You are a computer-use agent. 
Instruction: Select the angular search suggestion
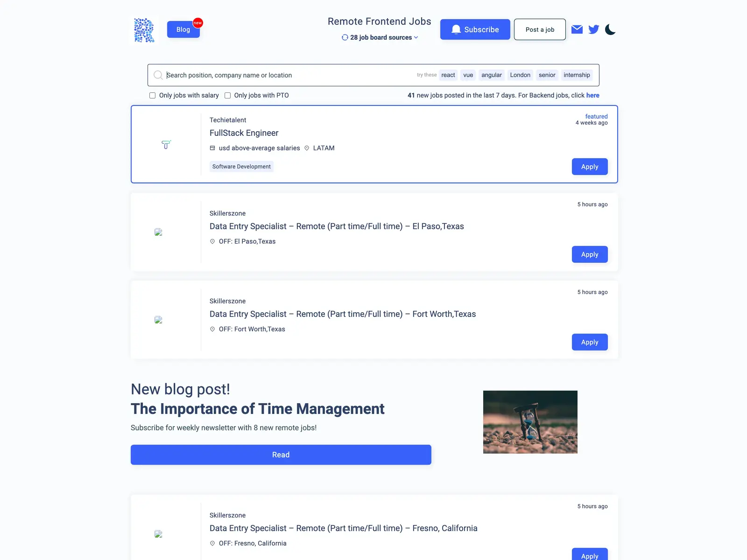click(492, 75)
